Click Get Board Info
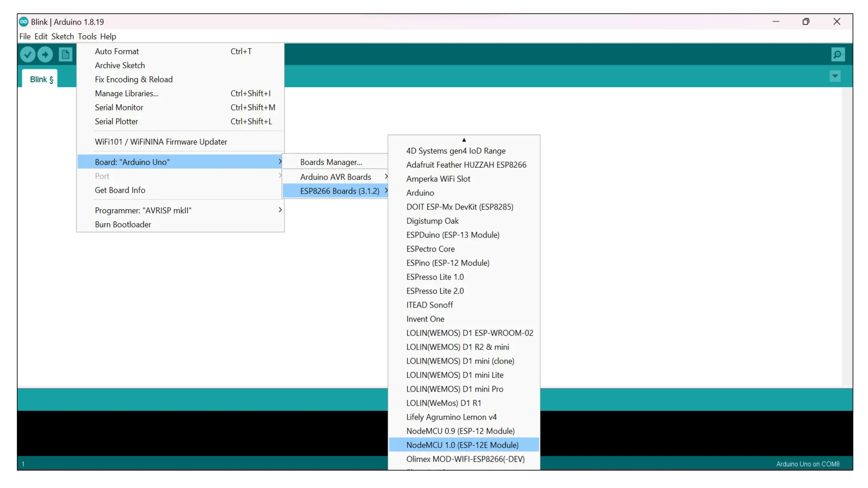Viewport: 868px width, 488px height. click(120, 190)
